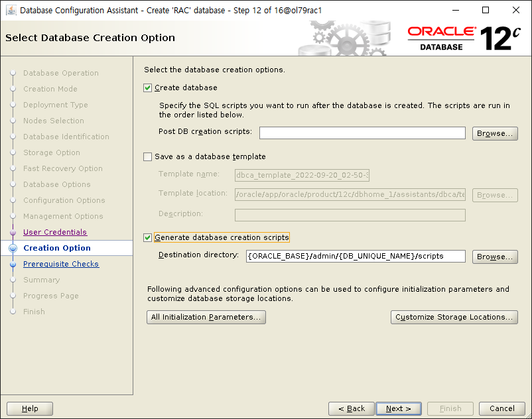This screenshot has height=419, width=532.
Task: Click the Creation Mode step label
Action: (x=50, y=88)
